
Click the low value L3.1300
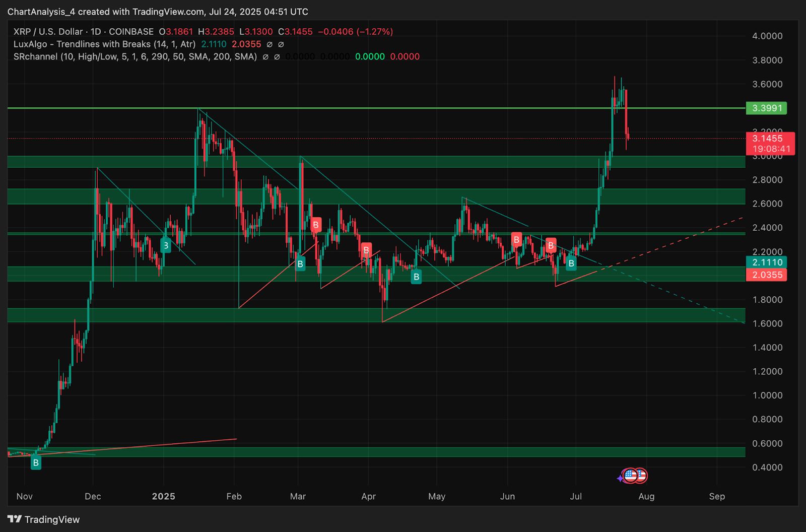[256, 32]
